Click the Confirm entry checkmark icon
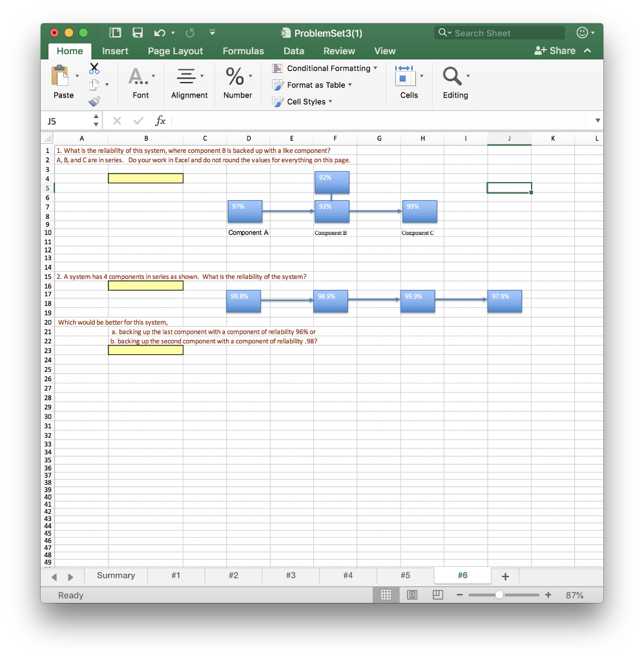This screenshot has height=661, width=644. [138, 121]
